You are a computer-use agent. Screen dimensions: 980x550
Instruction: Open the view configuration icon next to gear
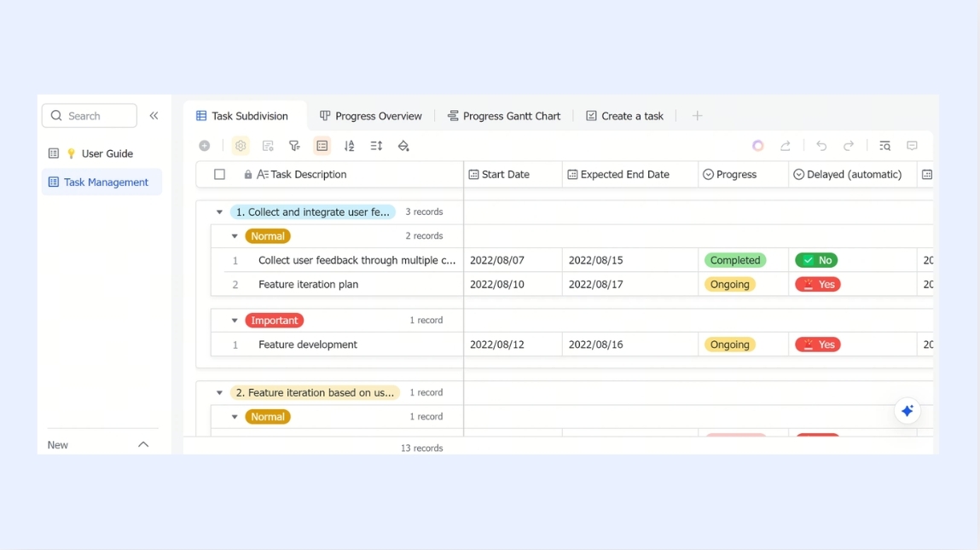(268, 146)
